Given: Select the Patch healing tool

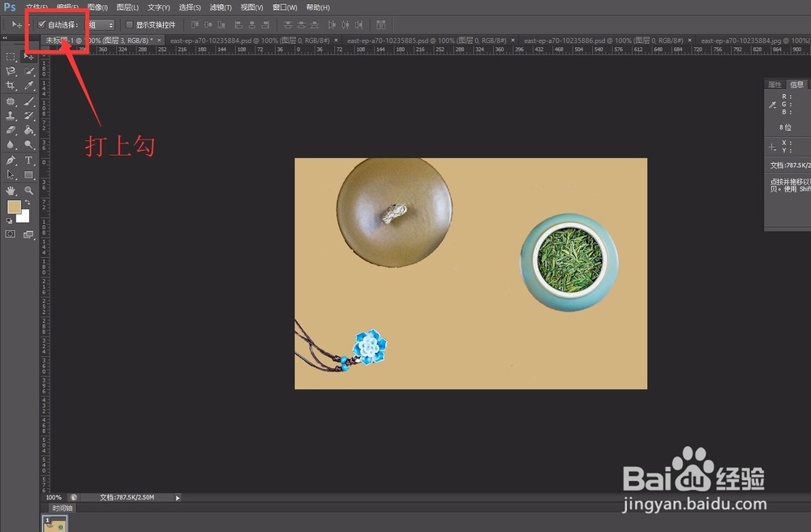Looking at the screenshot, I should point(11,102).
